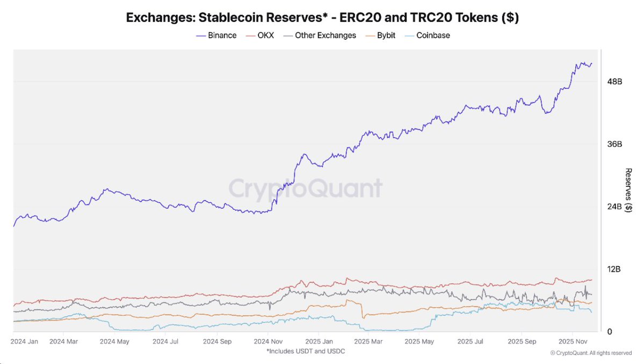
Task: Disable the Coinbase series in legend
Action: click(x=433, y=35)
